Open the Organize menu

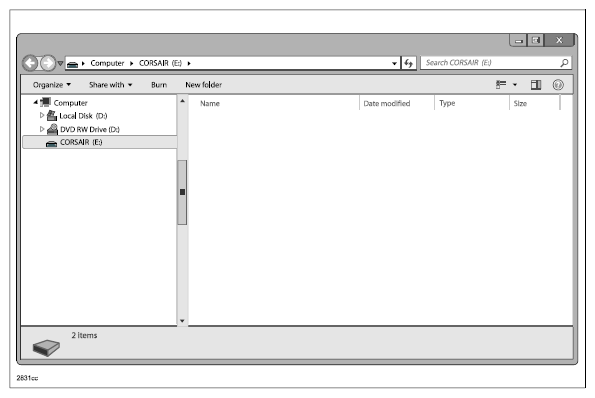click(x=52, y=85)
